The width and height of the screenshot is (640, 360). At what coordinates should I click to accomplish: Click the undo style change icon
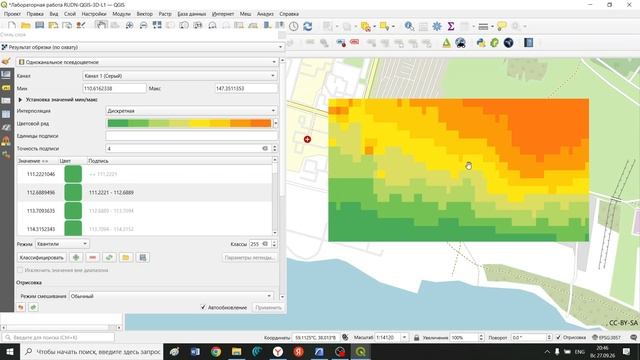pyautogui.click(x=21, y=307)
